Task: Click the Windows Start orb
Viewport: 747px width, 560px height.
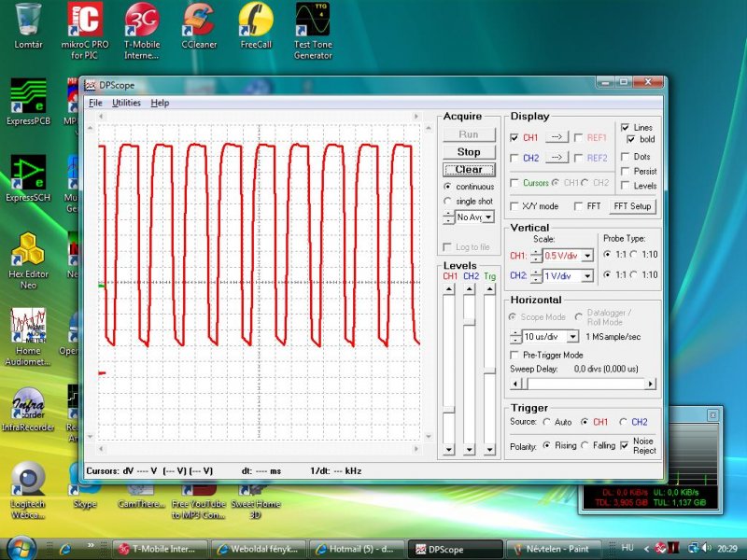Action: [21, 548]
